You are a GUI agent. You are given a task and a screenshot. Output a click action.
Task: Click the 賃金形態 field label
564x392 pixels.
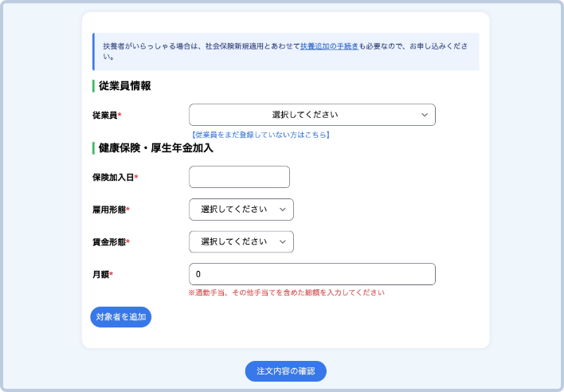(109, 241)
